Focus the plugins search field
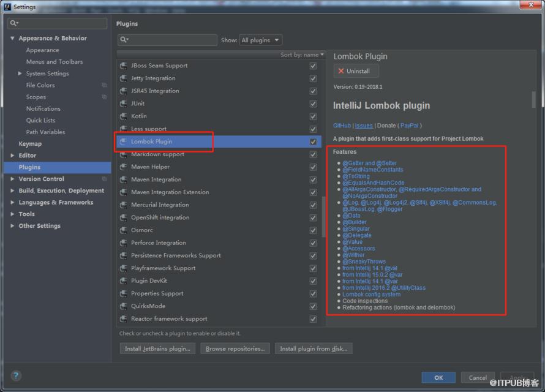545x392 pixels. (168, 40)
